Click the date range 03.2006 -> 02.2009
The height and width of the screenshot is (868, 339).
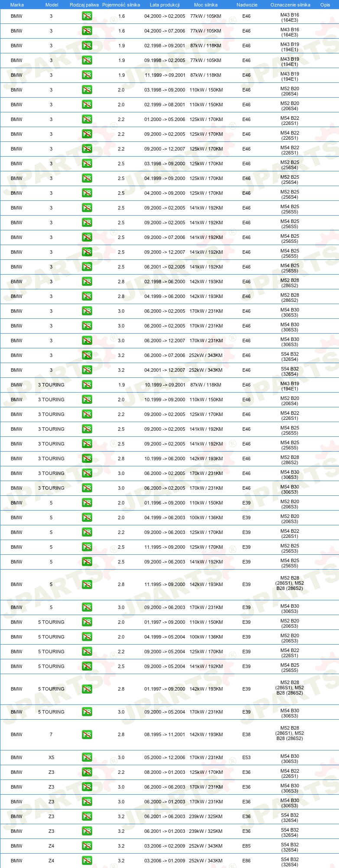[165, 846]
